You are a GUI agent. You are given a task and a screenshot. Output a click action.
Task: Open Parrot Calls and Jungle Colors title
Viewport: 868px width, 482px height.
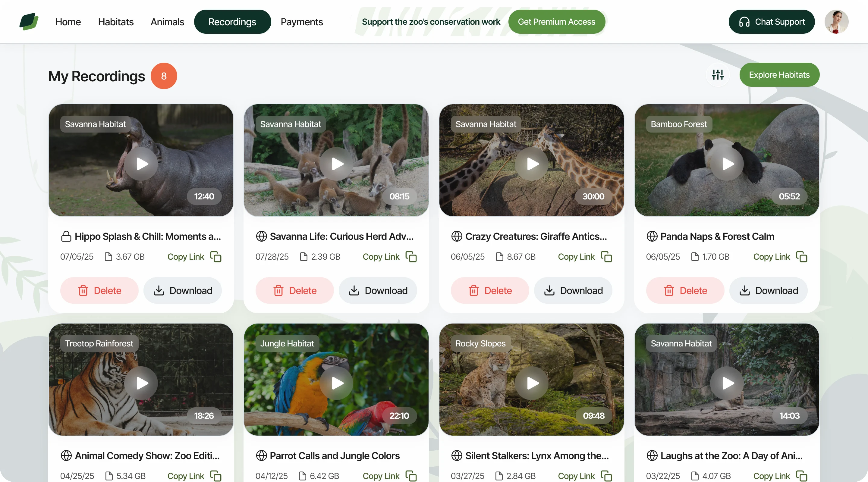(x=335, y=455)
